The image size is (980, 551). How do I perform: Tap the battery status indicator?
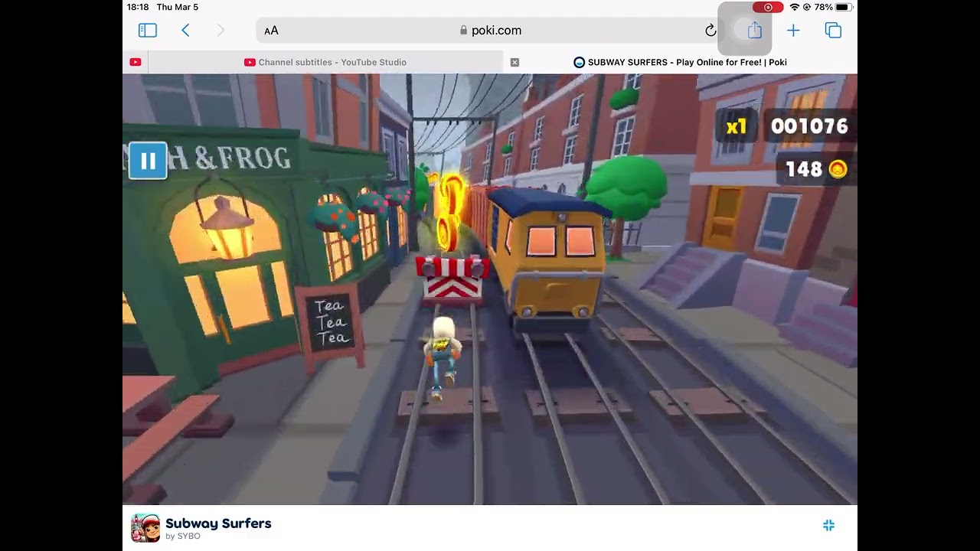click(843, 7)
